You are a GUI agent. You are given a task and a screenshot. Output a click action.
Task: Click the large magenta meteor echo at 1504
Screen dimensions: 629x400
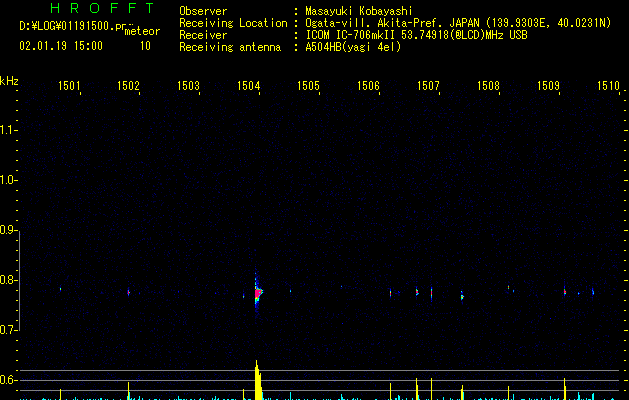coord(258,293)
